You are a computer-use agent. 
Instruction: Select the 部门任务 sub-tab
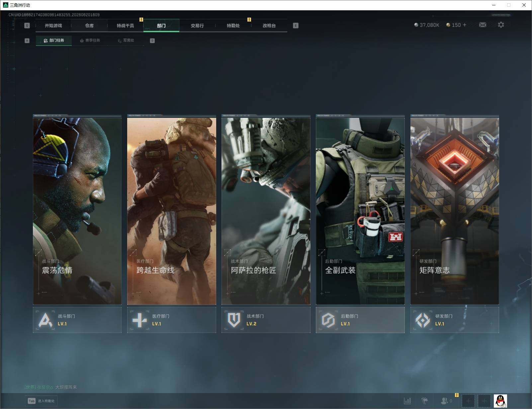[54, 41]
